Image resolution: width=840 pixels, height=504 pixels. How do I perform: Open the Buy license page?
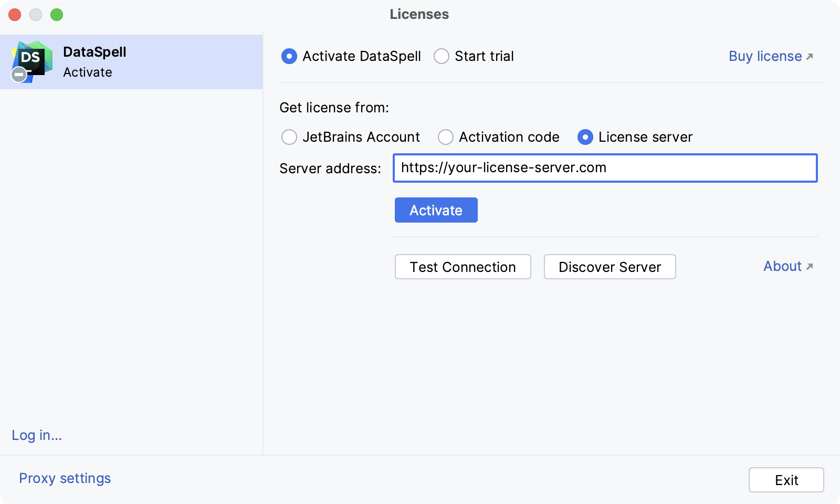click(764, 56)
